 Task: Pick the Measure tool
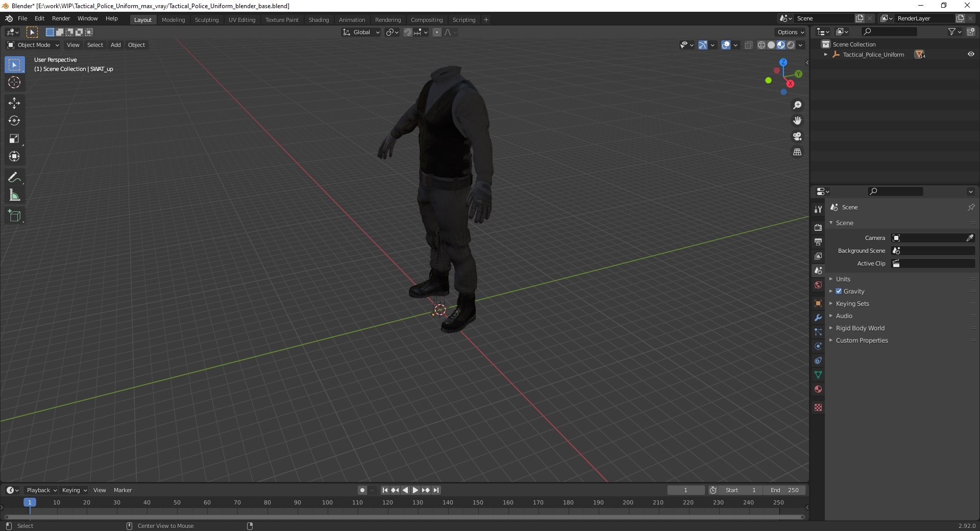(14, 195)
